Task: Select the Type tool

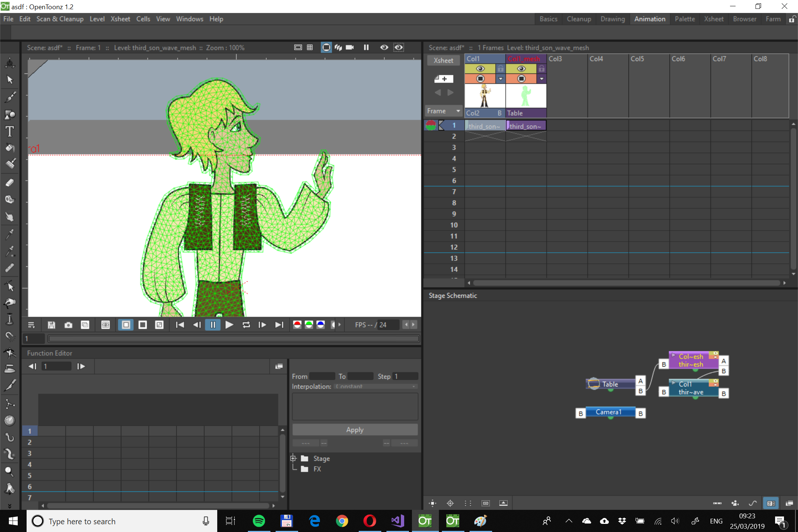Action: [10, 132]
